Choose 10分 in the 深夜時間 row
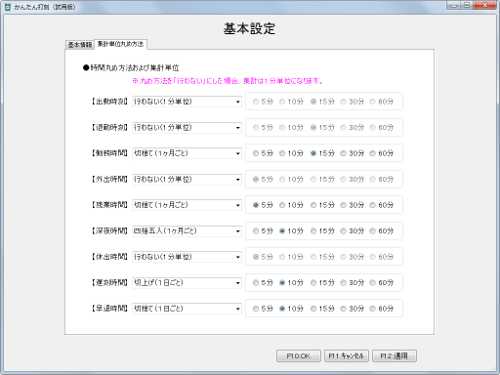This screenshot has width=500, height=375. tap(291, 231)
